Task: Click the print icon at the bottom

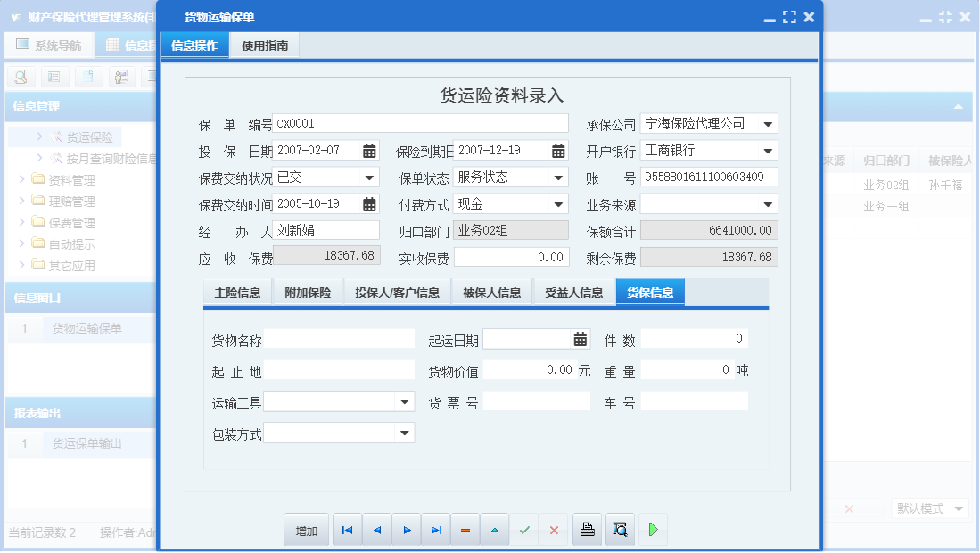Action: pyautogui.click(x=587, y=529)
